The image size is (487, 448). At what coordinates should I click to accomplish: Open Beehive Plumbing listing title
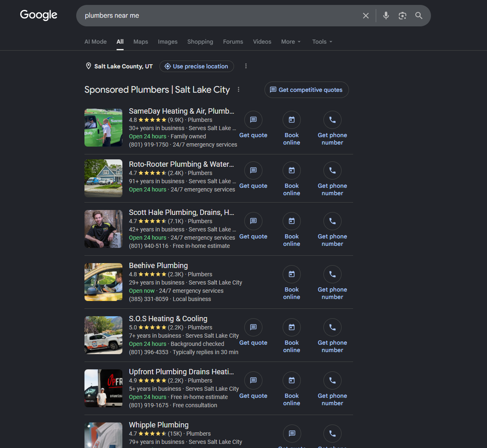pyautogui.click(x=158, y=266)
